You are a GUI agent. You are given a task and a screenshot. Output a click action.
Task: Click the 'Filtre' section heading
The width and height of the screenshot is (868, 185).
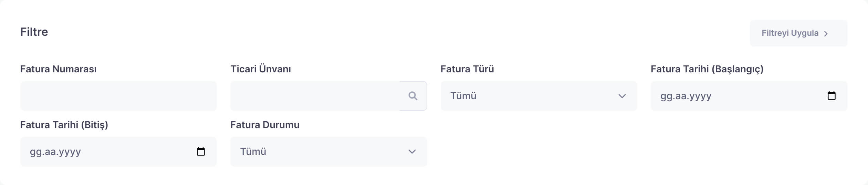click(34, 32)
